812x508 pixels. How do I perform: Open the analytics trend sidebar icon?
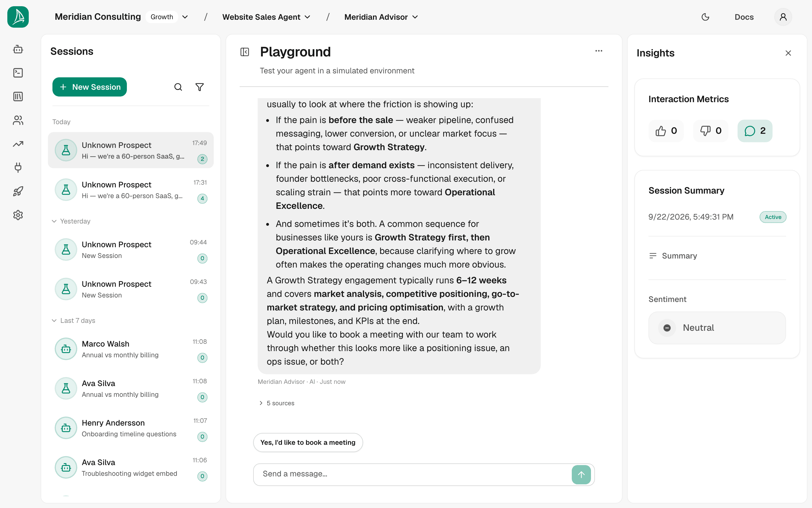18,144
